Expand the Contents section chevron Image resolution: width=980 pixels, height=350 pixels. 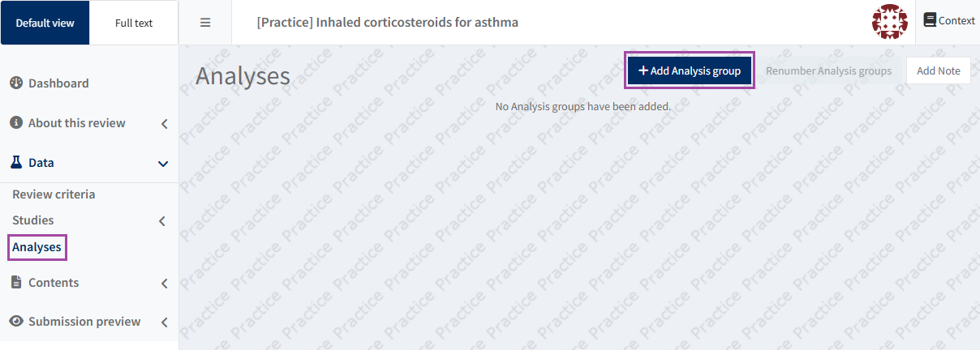point(164,284)
